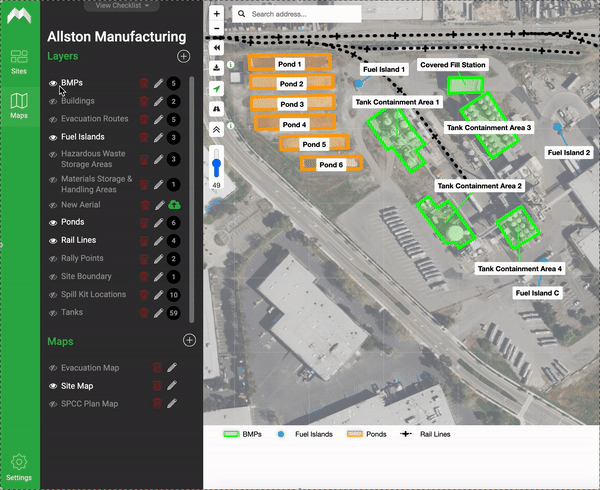Viewport: 600px width, 490px height.
Task: Collapse side panel with double left arrows
Action: [x=217, y=47]
